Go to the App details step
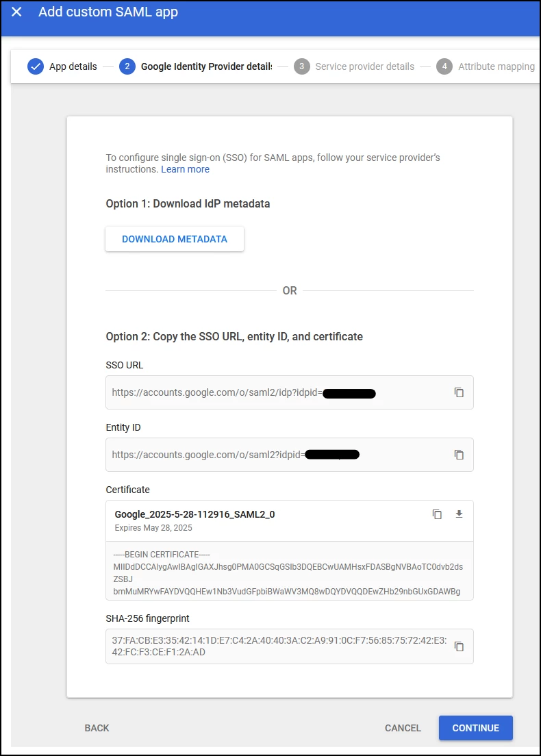The width and height of the screenshot is (541, 756). [62, 66]
